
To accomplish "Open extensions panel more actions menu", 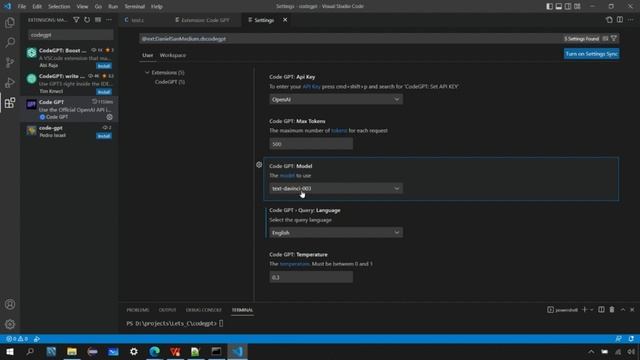I will tap(109, 20).
